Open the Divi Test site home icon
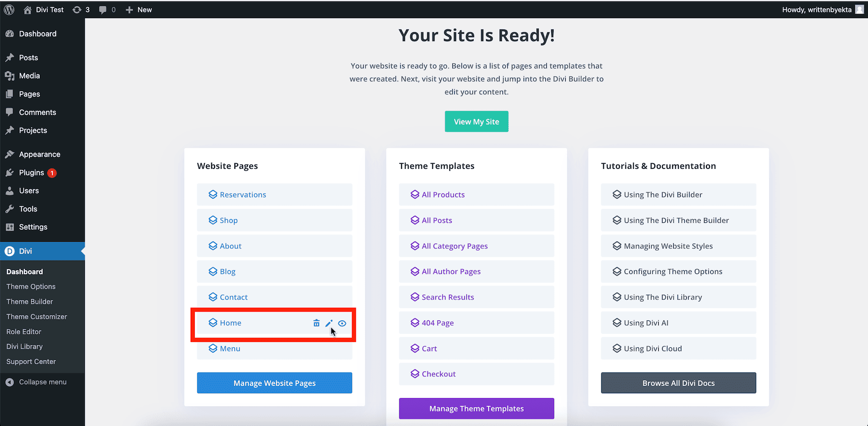Screen dimensions: 868x426 pyautogui.click(x=27, y=10)
